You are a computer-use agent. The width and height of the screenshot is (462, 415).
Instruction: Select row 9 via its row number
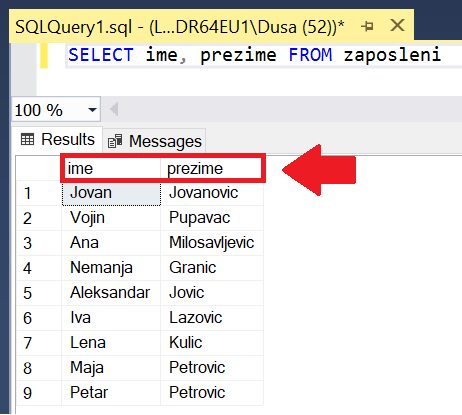pos(39,393)
